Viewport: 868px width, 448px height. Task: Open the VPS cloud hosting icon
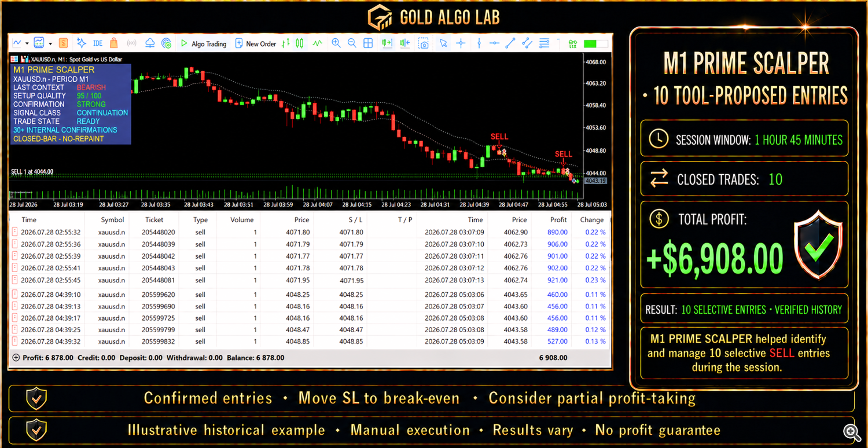point(150,43)
